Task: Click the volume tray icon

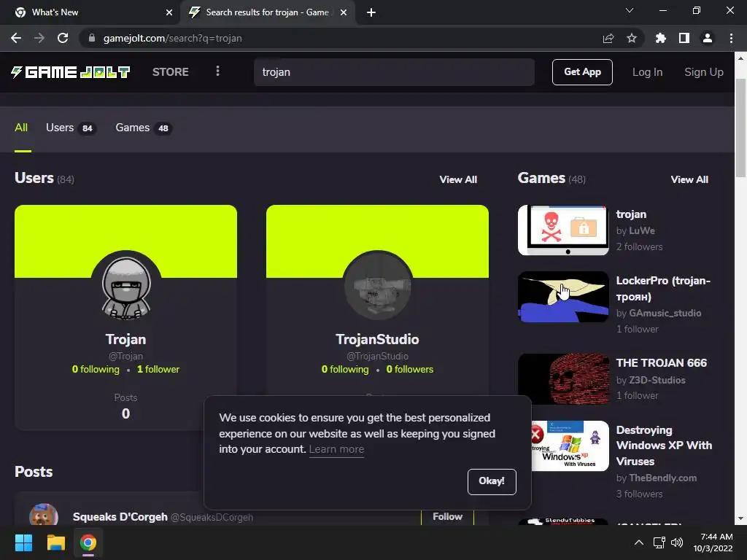Action: pyautogui.click(x=676, y=542)
